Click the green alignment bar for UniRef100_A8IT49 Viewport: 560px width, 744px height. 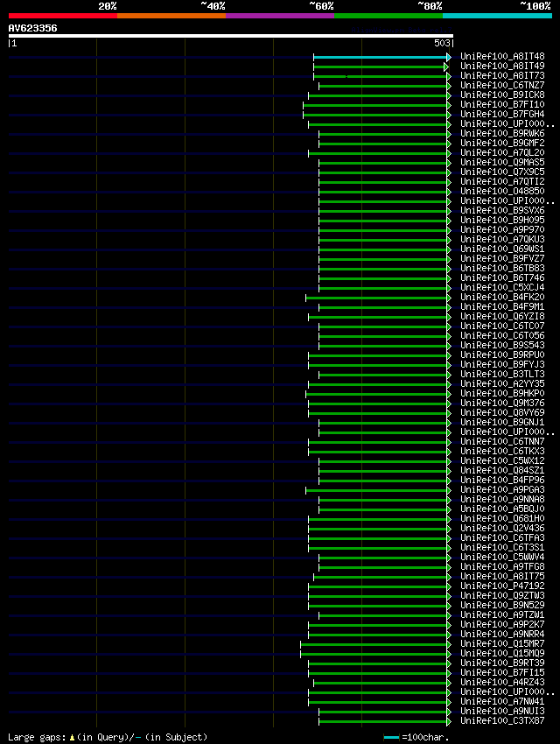point(381,67)
